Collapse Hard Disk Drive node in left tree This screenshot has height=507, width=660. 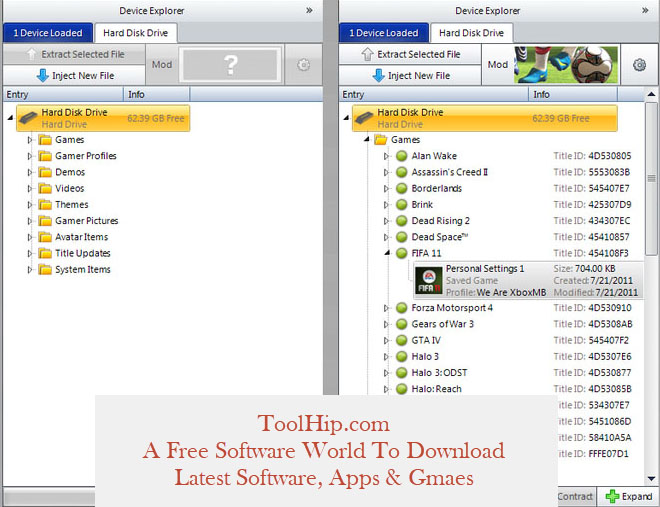coord(11,118)
